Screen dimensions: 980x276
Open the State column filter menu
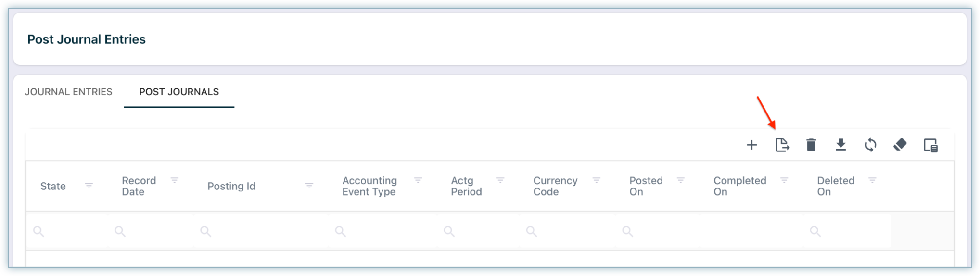89,186
